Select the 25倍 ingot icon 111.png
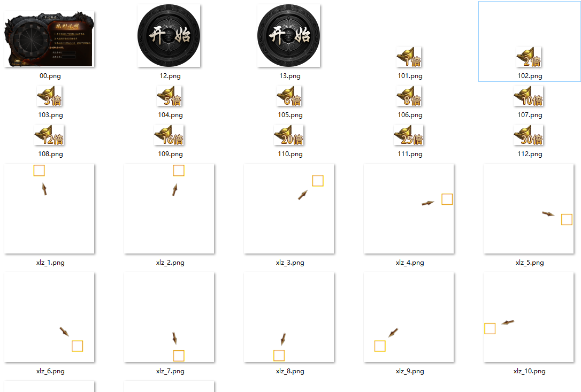The width and height of the screenshot is (581, 392). click(409, 135)
